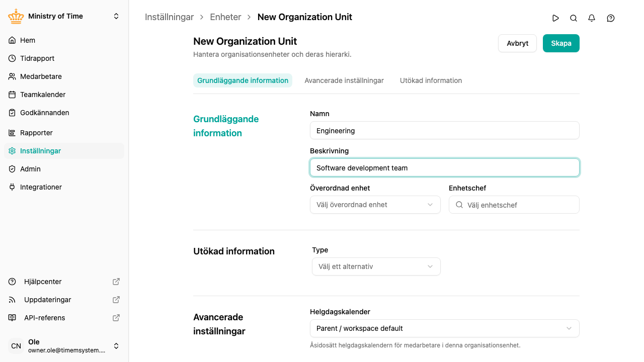The width and height of the screenshot is (644, 362).
Task: Click external link icon next to Uppdateringar
Action: [x=116, y=300]
